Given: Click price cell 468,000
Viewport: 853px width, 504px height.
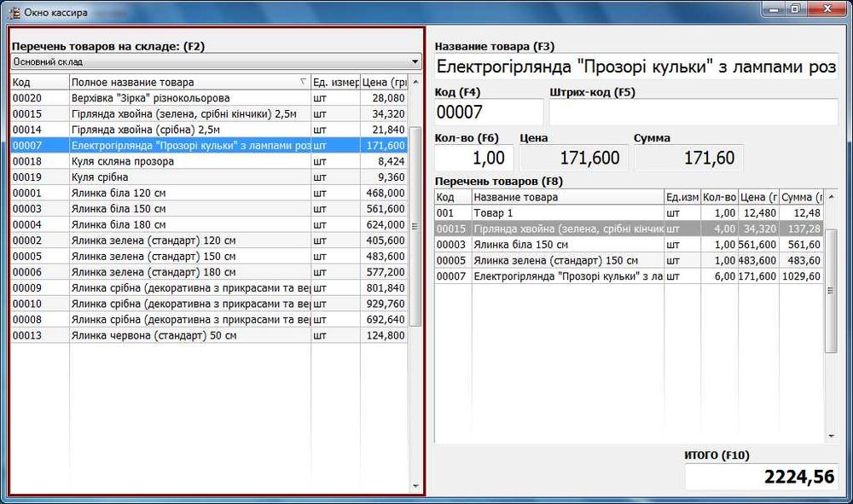Looking at the screenshot, I should coord(384,193).
